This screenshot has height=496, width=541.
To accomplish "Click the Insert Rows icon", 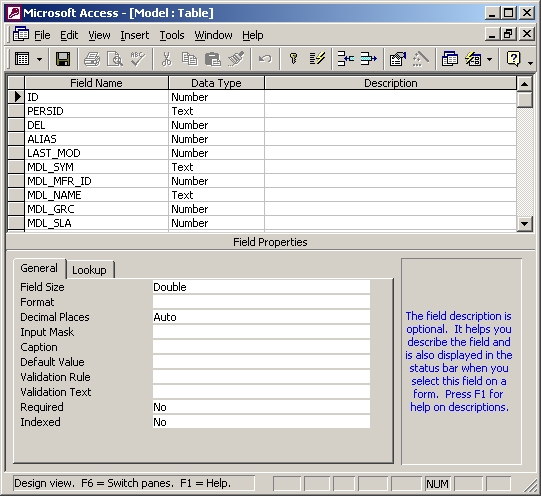I will point(345,59).
